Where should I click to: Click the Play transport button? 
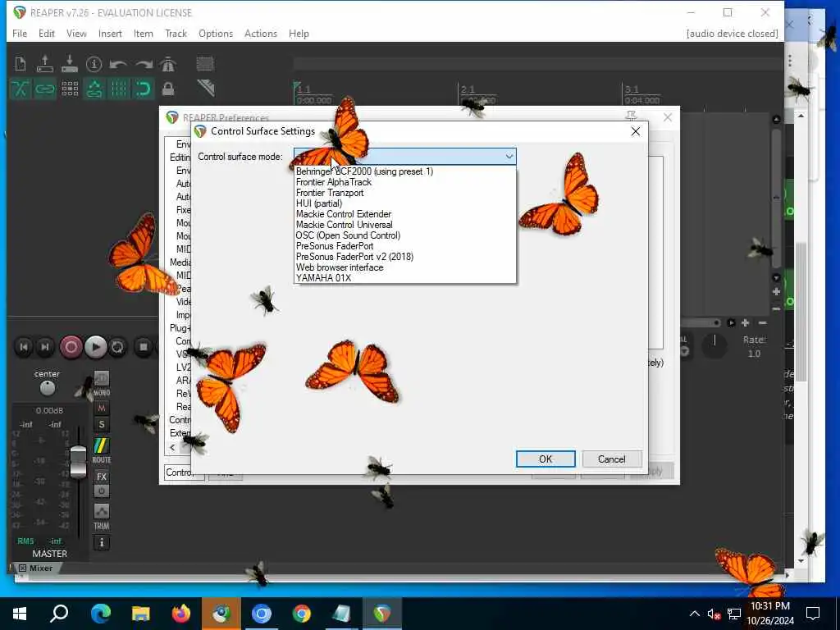(95, 347)
